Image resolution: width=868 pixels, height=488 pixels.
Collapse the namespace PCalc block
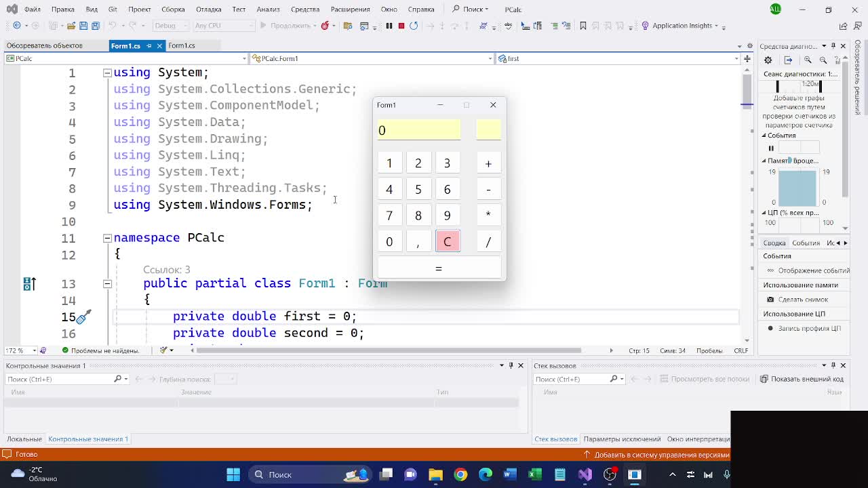[x=107, y=238]
